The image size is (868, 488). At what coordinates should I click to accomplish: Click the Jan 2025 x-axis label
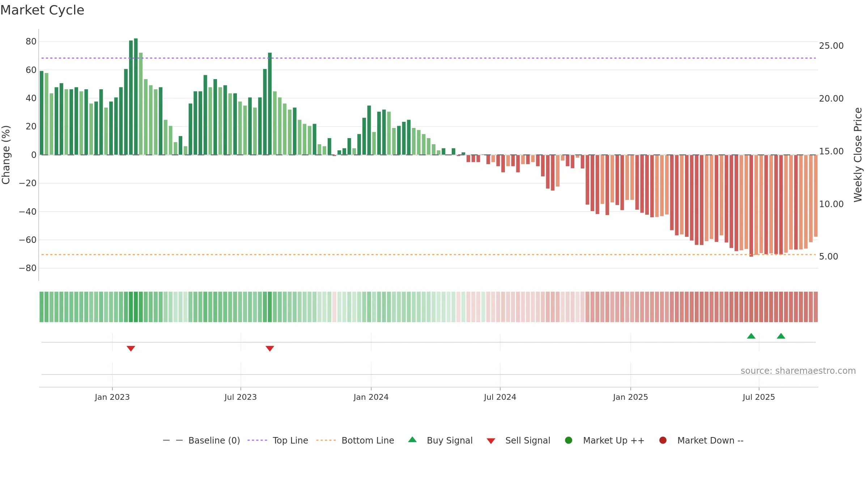(630, 397)
